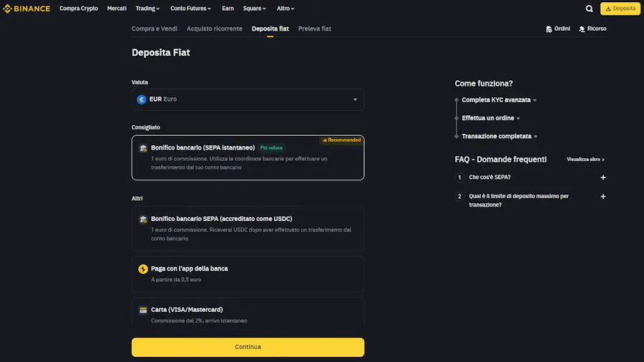The height and width of the screenshot is (362, 644).
Task: Open Earn in navbar
Action: tap(228, 8)
